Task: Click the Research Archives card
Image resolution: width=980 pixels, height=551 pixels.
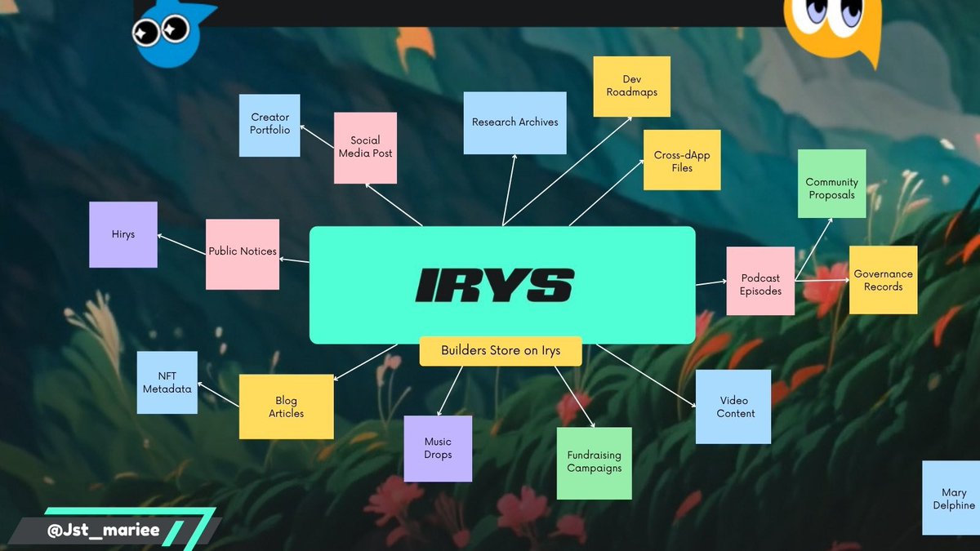Action: point(514,122)
